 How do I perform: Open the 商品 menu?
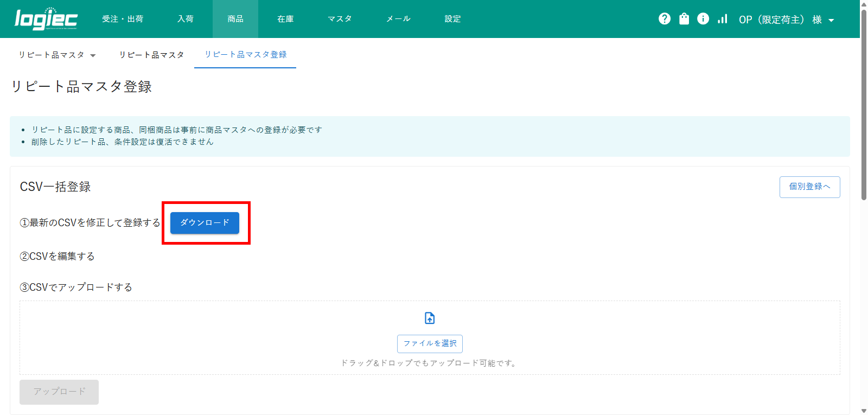235,19
